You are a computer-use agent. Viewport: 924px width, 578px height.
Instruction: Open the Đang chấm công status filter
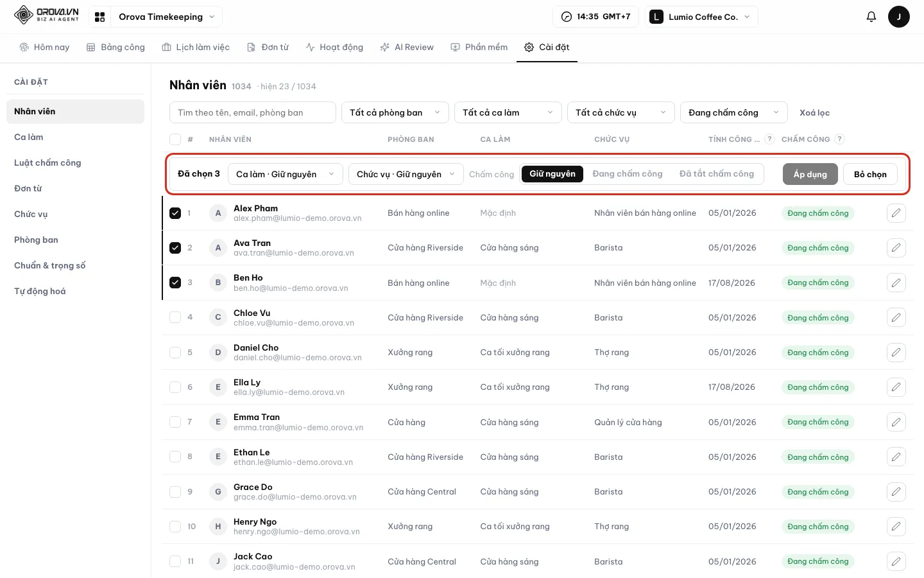click(734, 112)
